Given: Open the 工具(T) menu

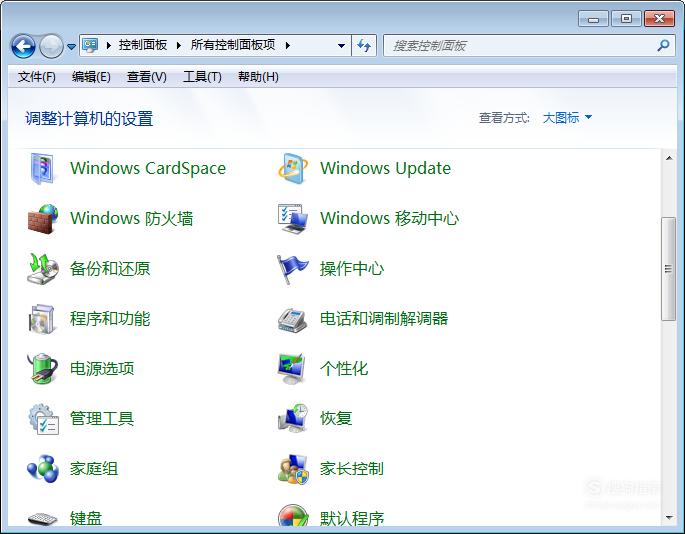Looking at the screenshot, I should coord(202,77).
